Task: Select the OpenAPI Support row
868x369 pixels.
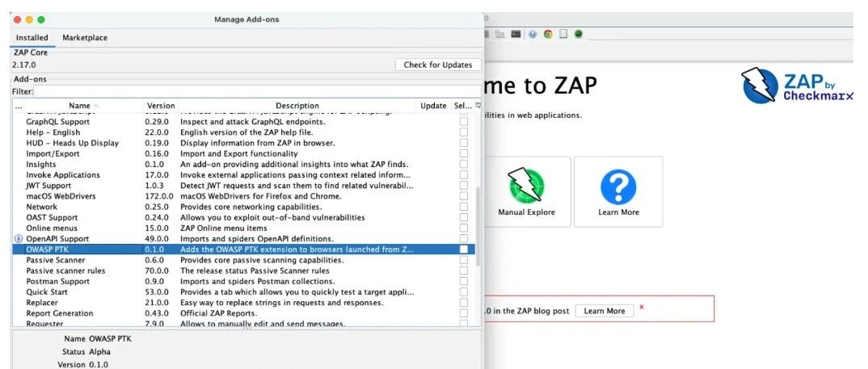Action: pos(243,239)
